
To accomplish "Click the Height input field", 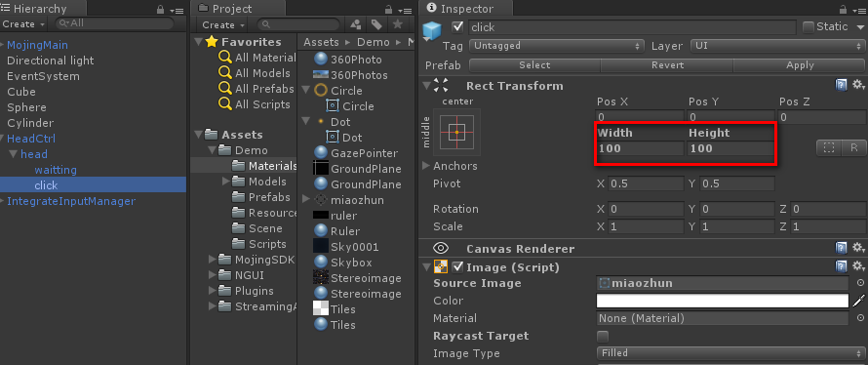I will [x=730, y=148].
